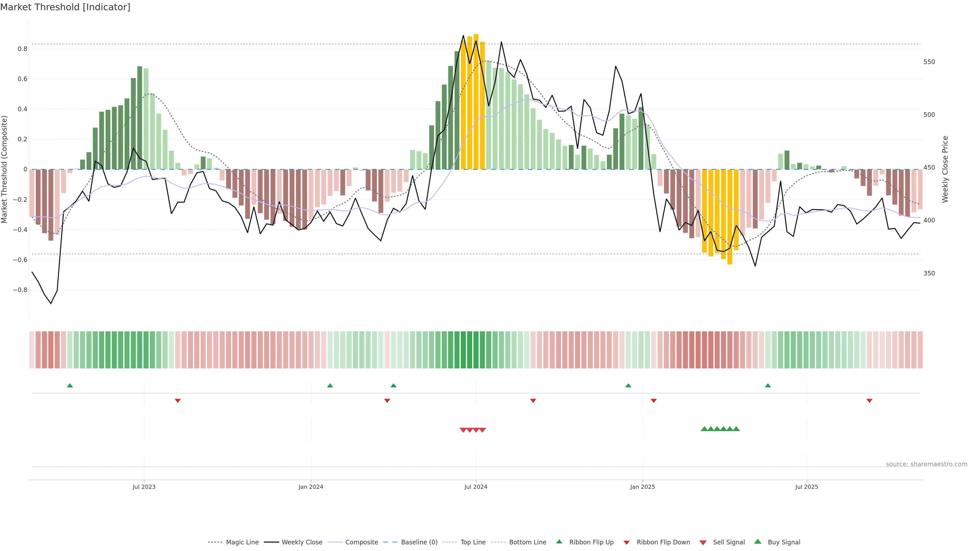Click the Sell Signal legend marker

[x=703, y=543]
